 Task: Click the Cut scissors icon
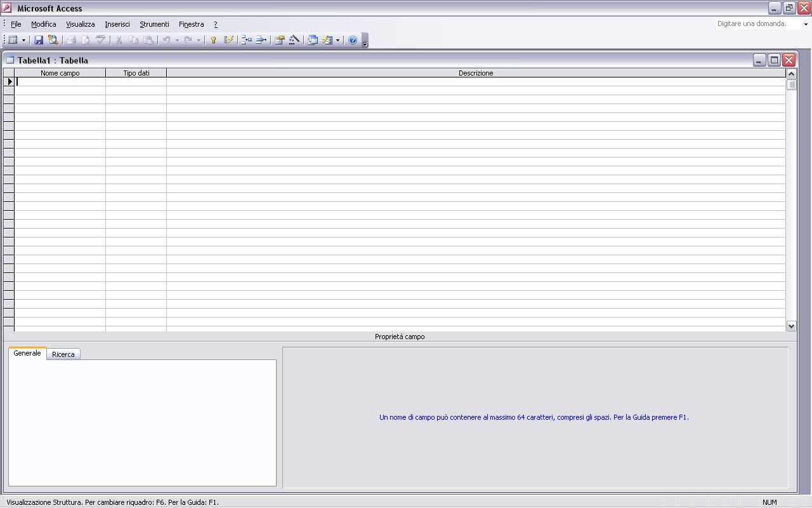pyautogui.click(x=119, y=40)
